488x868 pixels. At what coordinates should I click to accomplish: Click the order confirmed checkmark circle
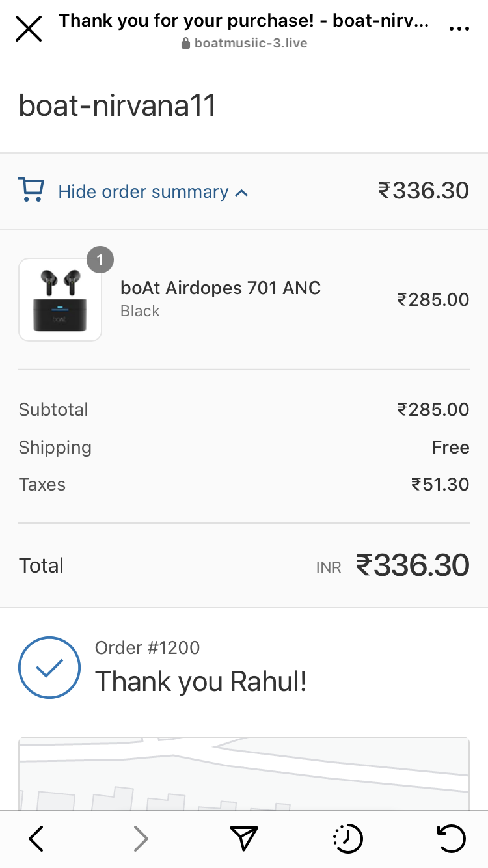coord(49,668)
